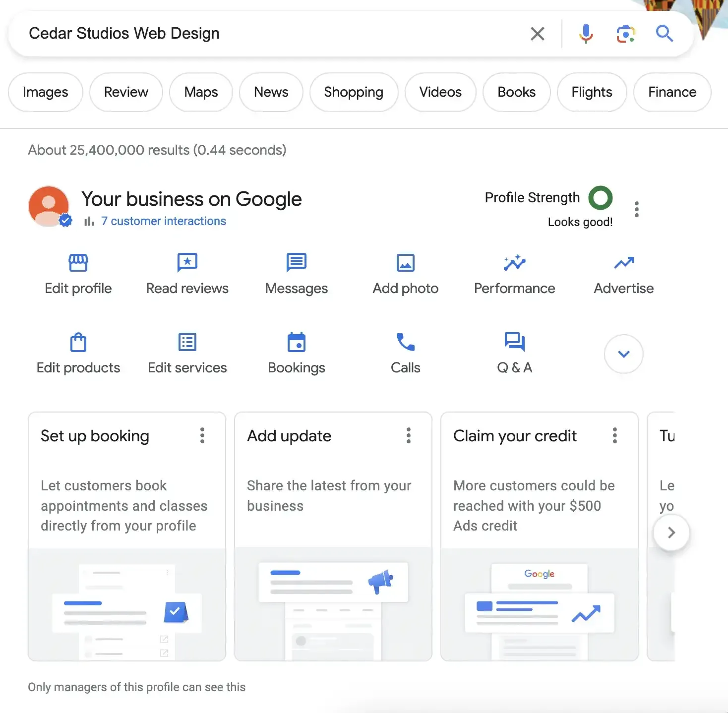Switch to the Maps tab
The width and height of the screenshot is (728, 713).
pyautogui.click(x=200, y=92)
